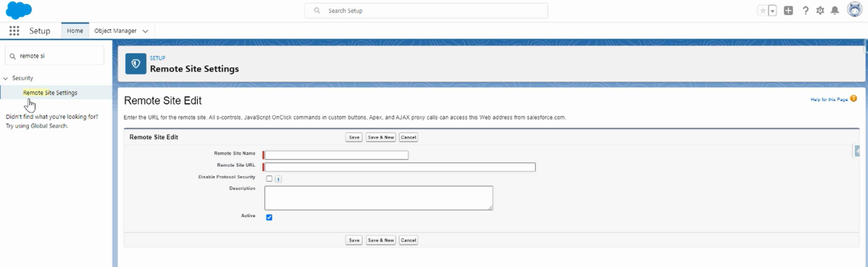Viewport: 868px width, 267px height.
Task: Click the Search Setup field
Action: pyautogui.click(x=426, y=11)
